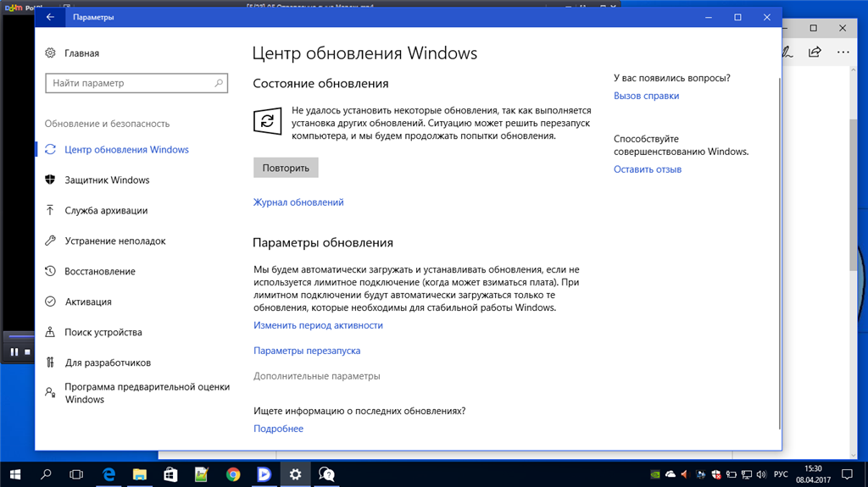The width and height of the screenshot is (868, 487).
Task: Open Дополнительные параметры link
Action: [x=317, y=376]
